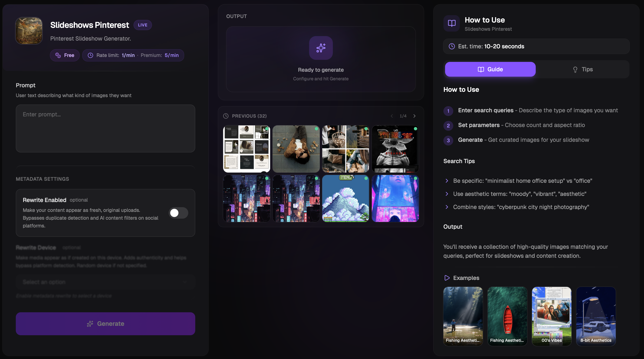Click the play icon next to Examples
Viewport: 644px width, 359px height.
pyautogui.click(x=447, y=278)
